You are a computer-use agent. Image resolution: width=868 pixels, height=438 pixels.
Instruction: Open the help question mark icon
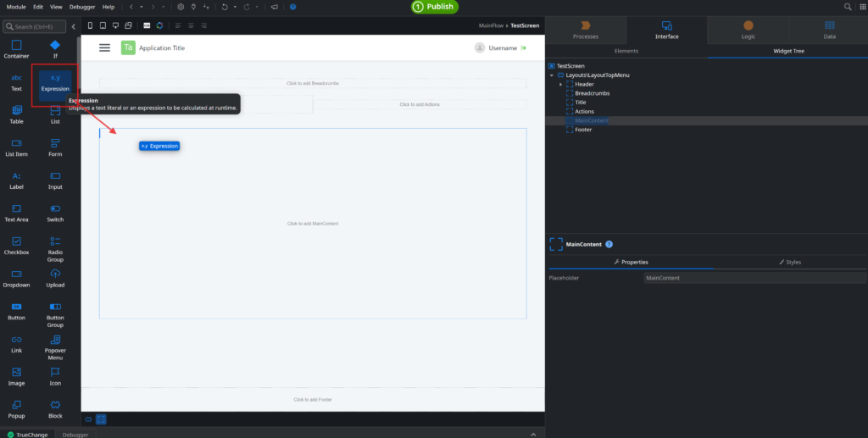point(293,6)
